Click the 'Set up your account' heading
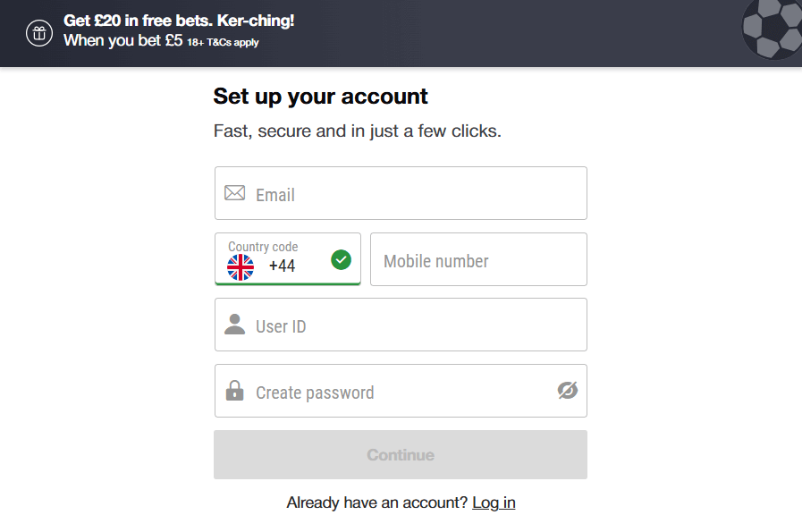802x532 pixels. pos(320,96)
